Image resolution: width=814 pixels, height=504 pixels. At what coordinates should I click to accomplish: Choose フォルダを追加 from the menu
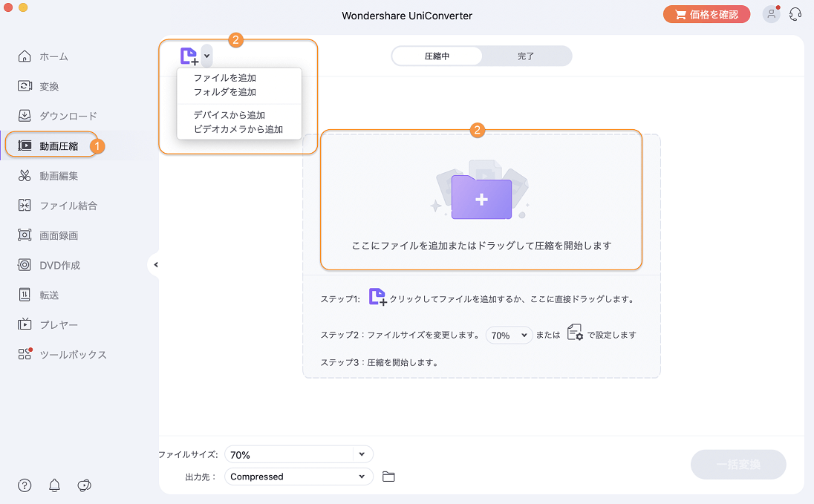point(225,92)
